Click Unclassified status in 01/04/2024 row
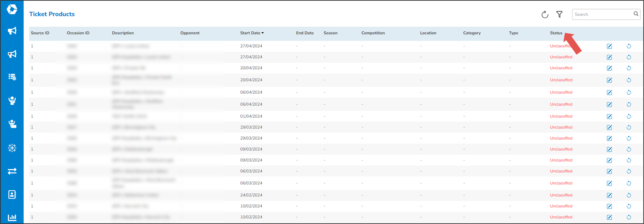Viewport: 644px width, 224px height. pyautogui.click(x=561, y=116)
